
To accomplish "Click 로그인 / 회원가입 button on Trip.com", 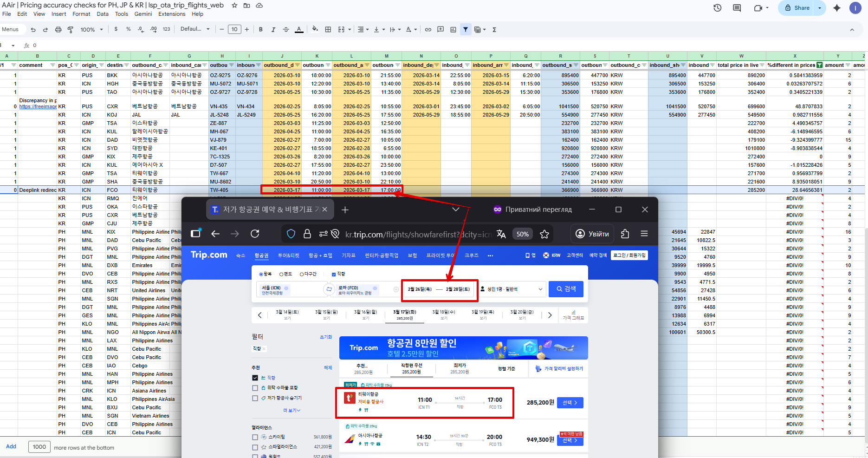I will pos(629,255).
